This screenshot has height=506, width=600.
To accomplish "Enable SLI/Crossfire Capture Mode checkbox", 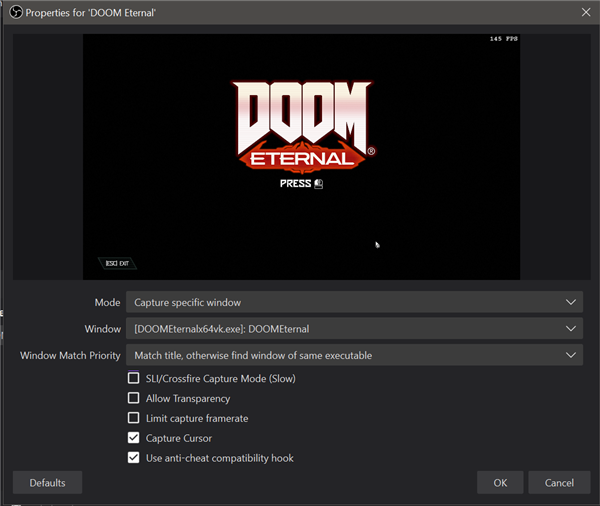I will (x=134, y=378).
